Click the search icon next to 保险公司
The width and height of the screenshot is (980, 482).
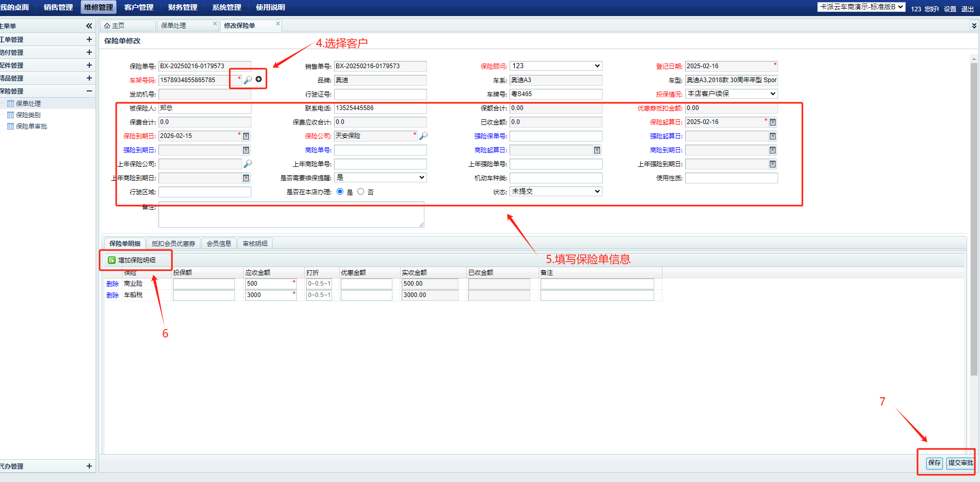(x=423, y=136)
